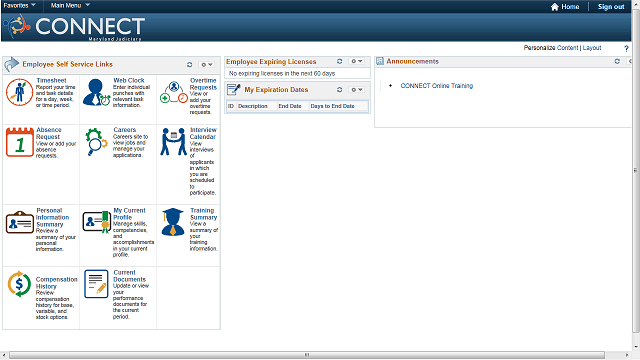Sort by Days to End Date column
This screenshot has height=360, width=640.
[x=332, y=106]
